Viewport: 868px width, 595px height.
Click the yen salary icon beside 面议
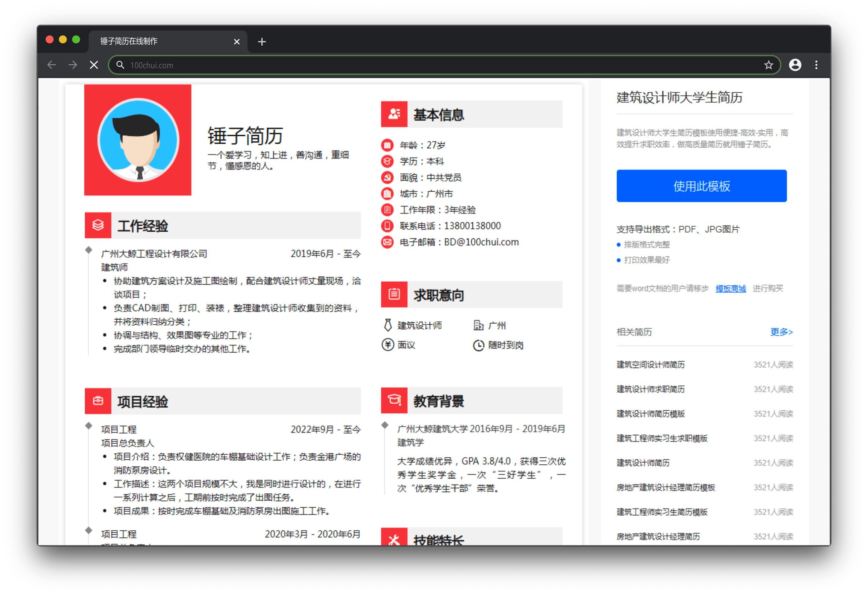(388, 344)
